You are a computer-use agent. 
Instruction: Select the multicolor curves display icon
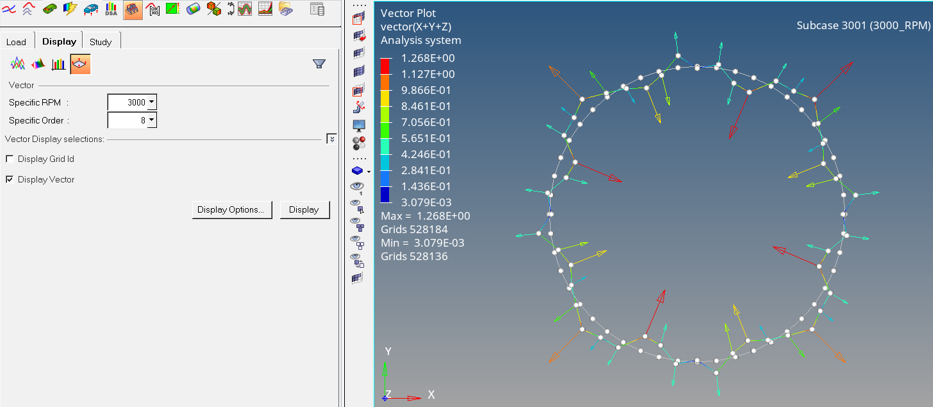(17, 64)
